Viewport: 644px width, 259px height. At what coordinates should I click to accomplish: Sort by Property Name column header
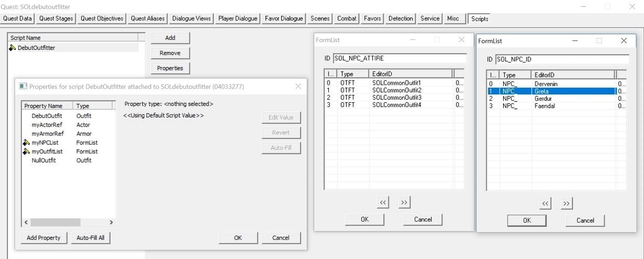47,106
